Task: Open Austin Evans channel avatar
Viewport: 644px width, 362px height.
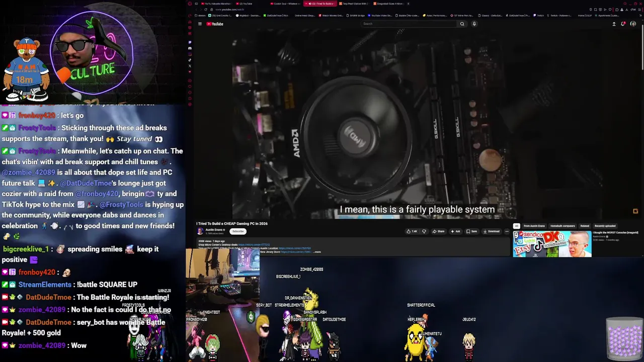Action: [200, 231]
